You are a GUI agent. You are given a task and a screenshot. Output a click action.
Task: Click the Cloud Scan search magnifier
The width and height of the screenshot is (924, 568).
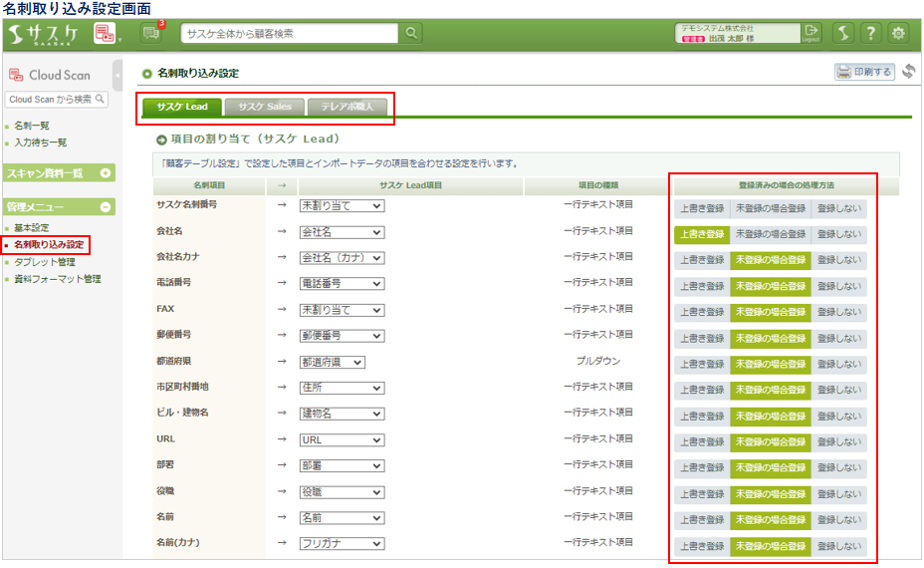[x=101, y=99]
